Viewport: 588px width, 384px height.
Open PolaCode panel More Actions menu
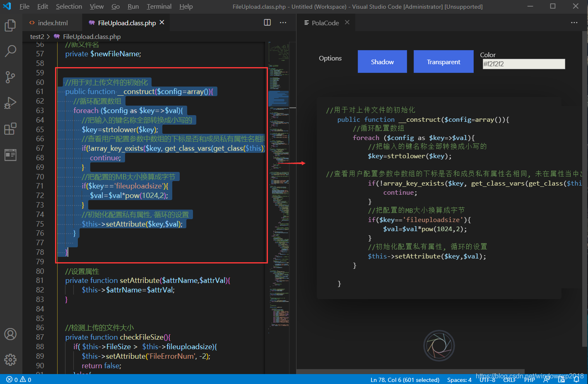tap(574, 23)
